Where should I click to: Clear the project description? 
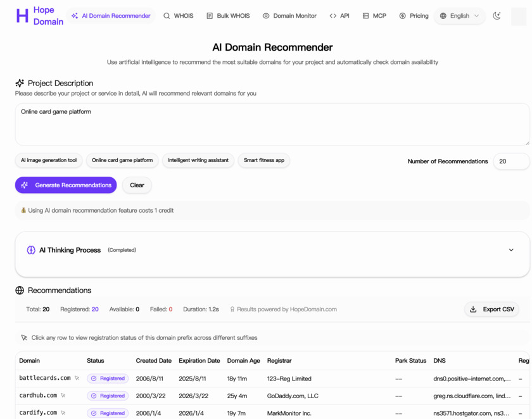137,185
